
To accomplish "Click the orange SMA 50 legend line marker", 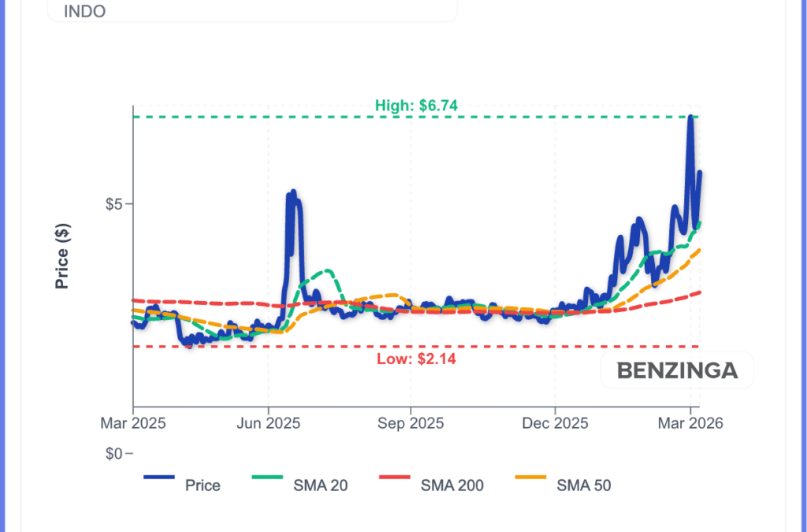I will coord(530,478).
